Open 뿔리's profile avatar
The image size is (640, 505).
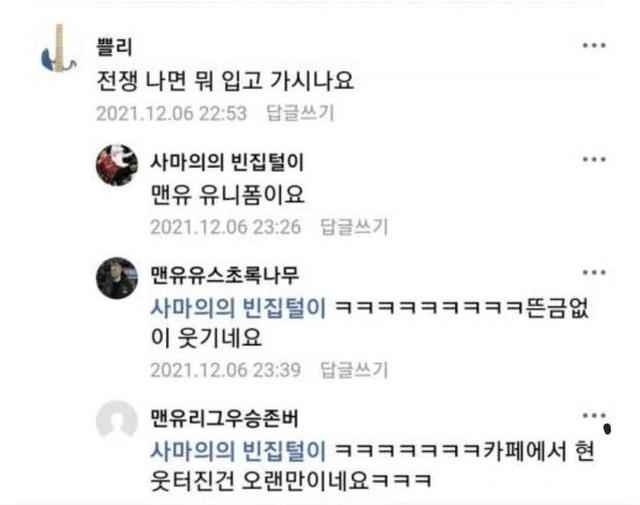coord(59,48)
